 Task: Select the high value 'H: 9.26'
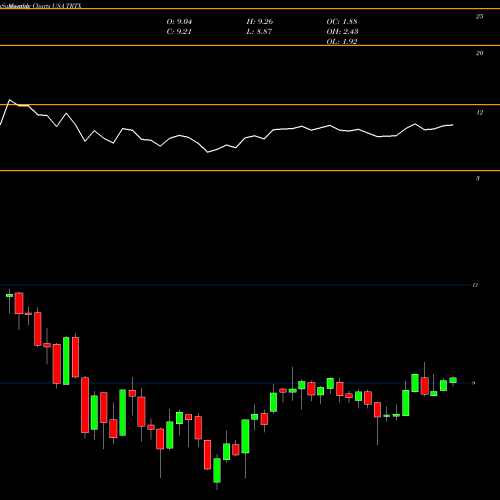260,22
